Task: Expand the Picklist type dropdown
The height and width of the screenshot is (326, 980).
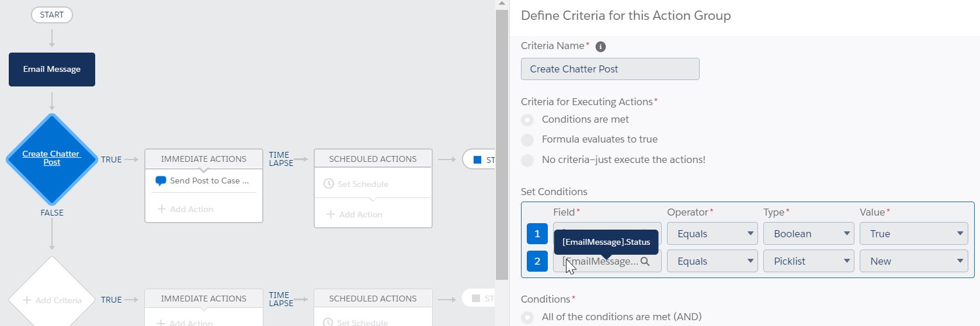Action: coord(808,261)
